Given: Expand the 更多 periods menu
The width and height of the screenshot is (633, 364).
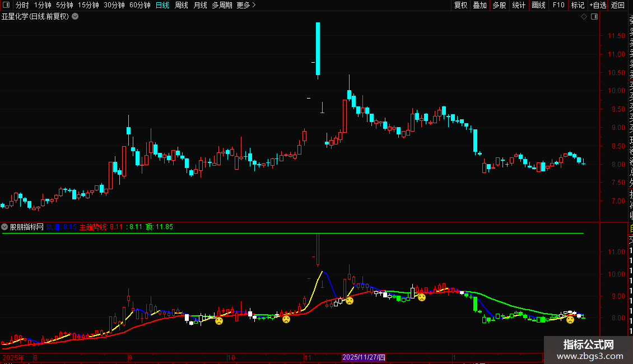Looking at the screenshot, I should [x=246, y=5].
